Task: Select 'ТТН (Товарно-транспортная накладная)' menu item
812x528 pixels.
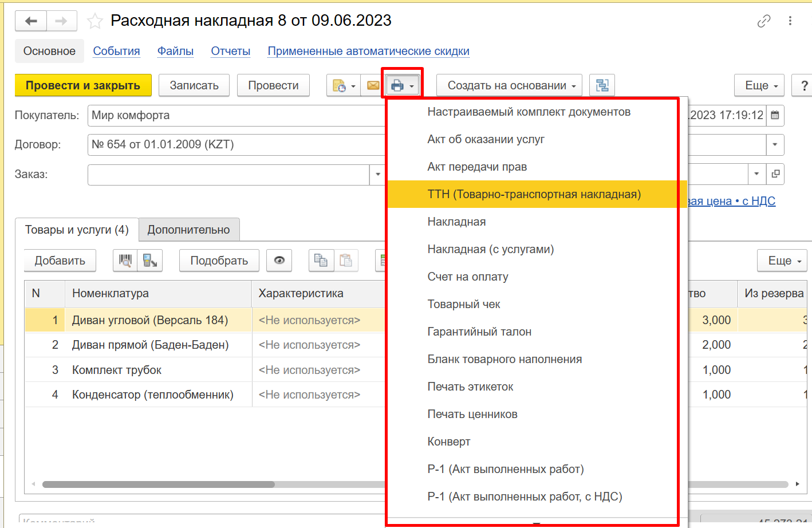Action: [534, 194]
